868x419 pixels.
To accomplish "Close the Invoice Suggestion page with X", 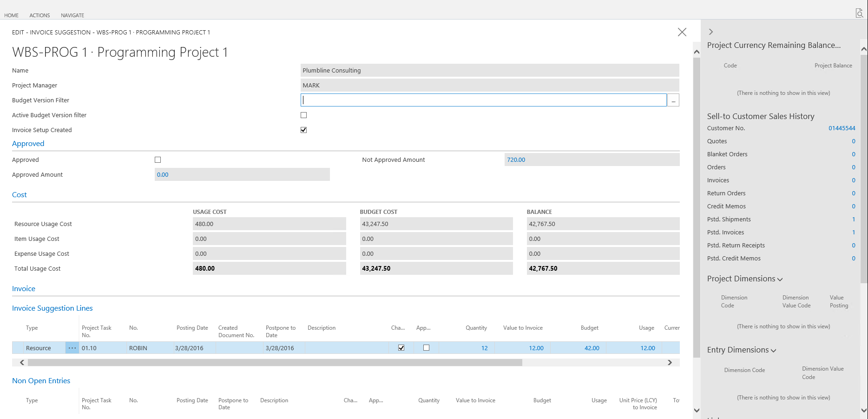I will pyautogui.click(x=682, y=32).
